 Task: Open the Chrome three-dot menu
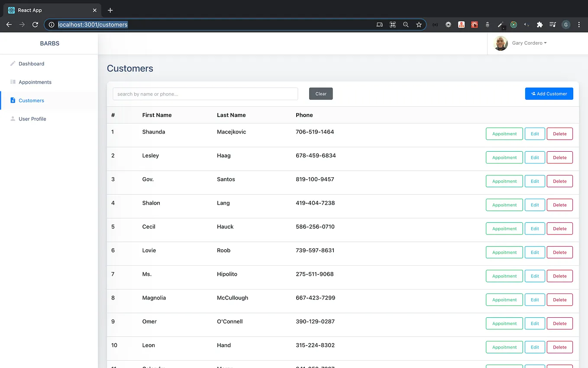579,25
